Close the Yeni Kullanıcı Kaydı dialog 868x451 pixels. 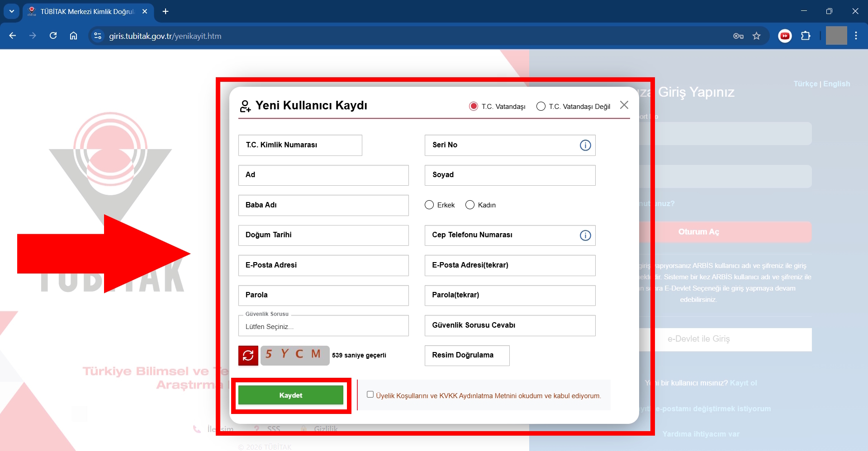point(624,105)
